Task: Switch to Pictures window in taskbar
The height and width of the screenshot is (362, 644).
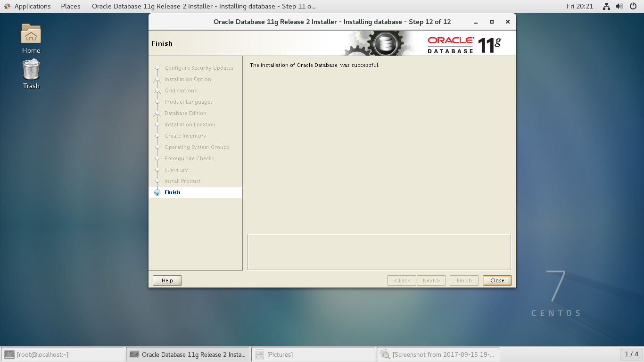Action: 314,354
